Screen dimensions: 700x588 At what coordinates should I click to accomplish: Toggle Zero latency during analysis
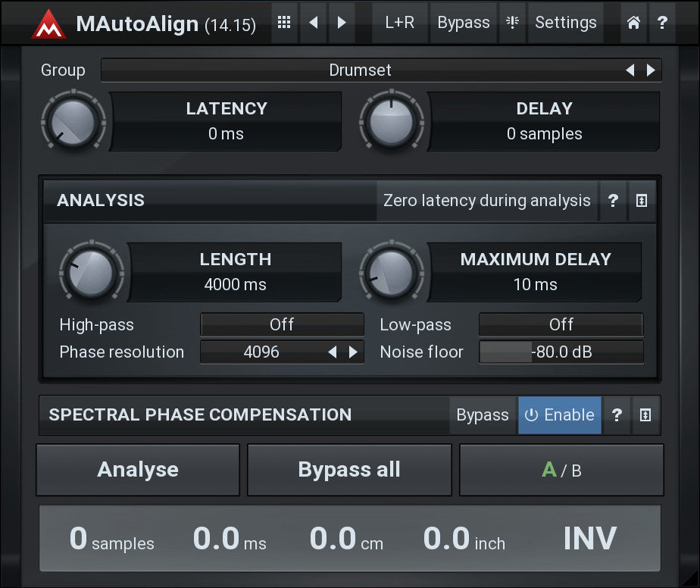click(486, 201)
